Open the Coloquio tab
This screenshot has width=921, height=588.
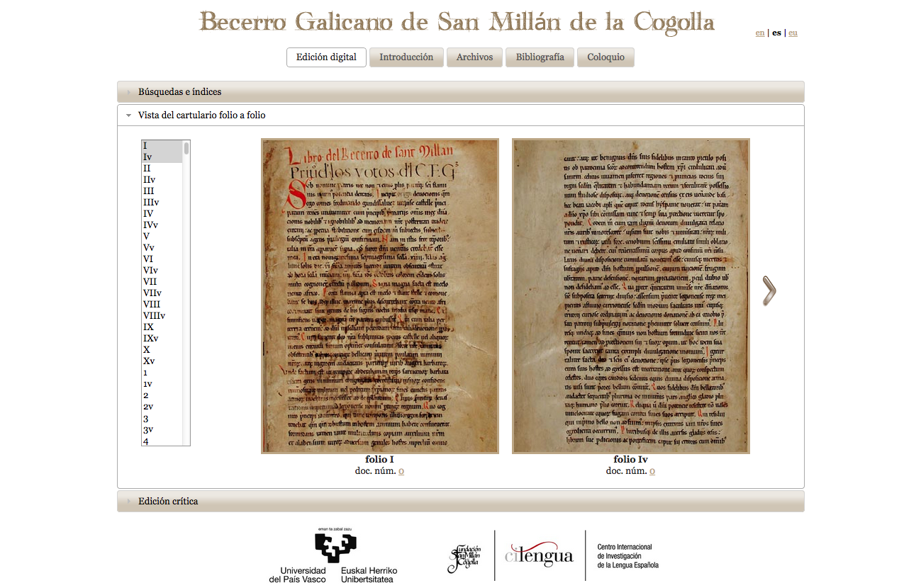(x=605, y=57)
